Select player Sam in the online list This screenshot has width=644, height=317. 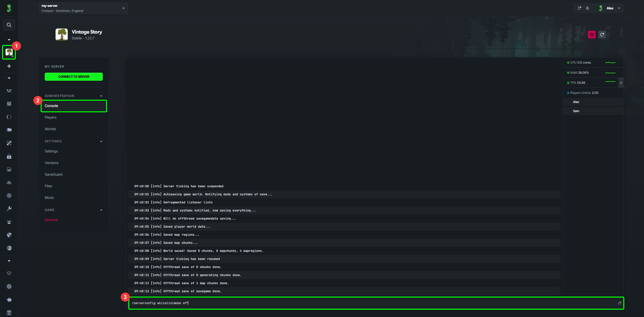(593, 111)
